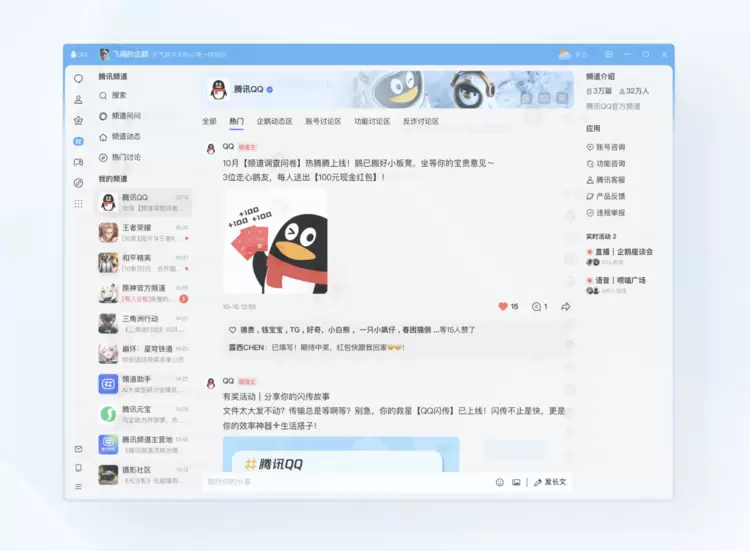Click the 搜索 search entry in channel panel

(x=119, y=96)
